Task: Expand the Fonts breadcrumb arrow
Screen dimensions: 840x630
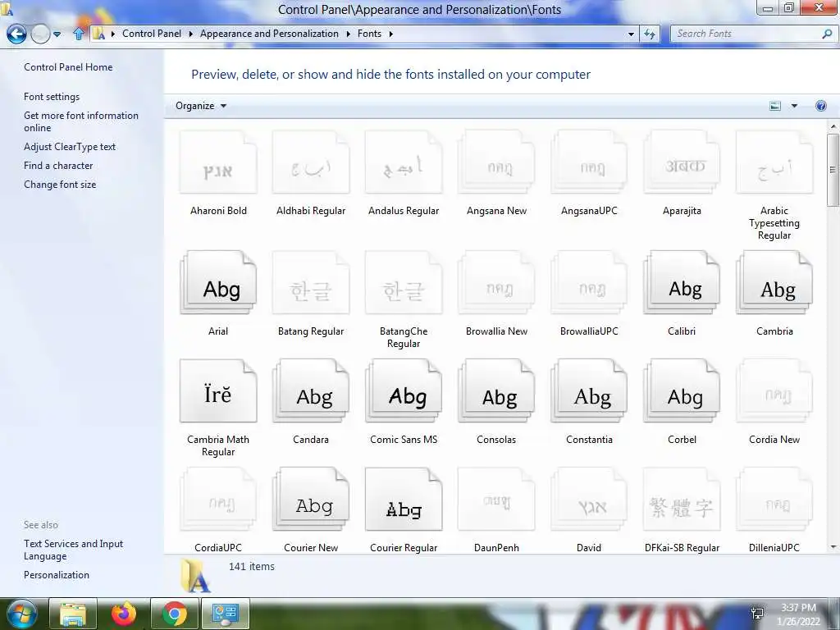Action: [391, 34]
